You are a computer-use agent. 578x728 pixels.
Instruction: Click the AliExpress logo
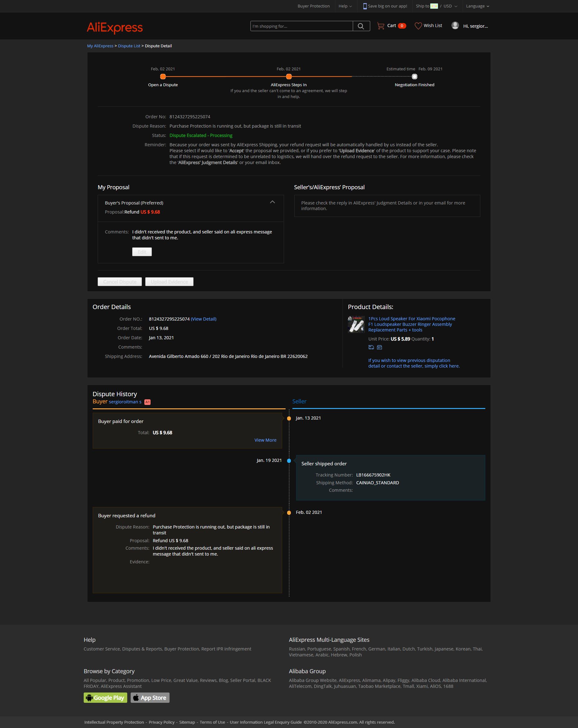pyautogui.click(x=115, y=27)
